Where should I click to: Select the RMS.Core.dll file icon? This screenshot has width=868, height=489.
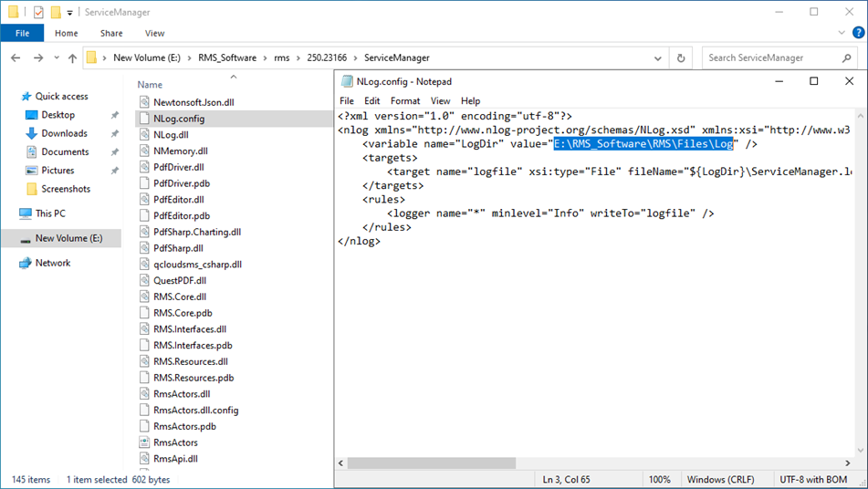[x=144, y=297]
